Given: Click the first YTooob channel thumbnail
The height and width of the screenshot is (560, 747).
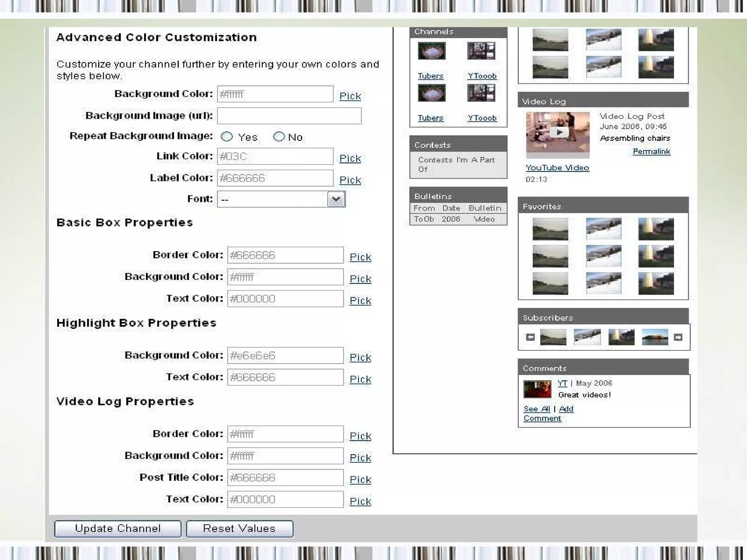Looking at the screenshot, I should click(x=481, y=51).
